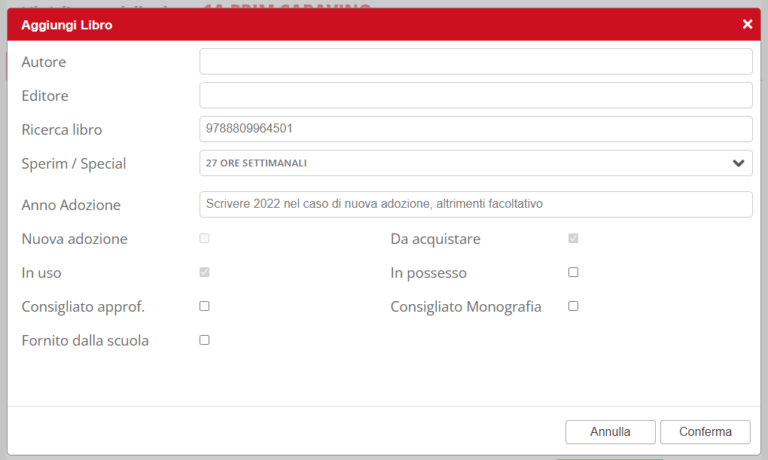This screenshot has height=460, width=768.
Task: Toggle the Nuova adozione checkbox
Action: (x=204, y=239)
